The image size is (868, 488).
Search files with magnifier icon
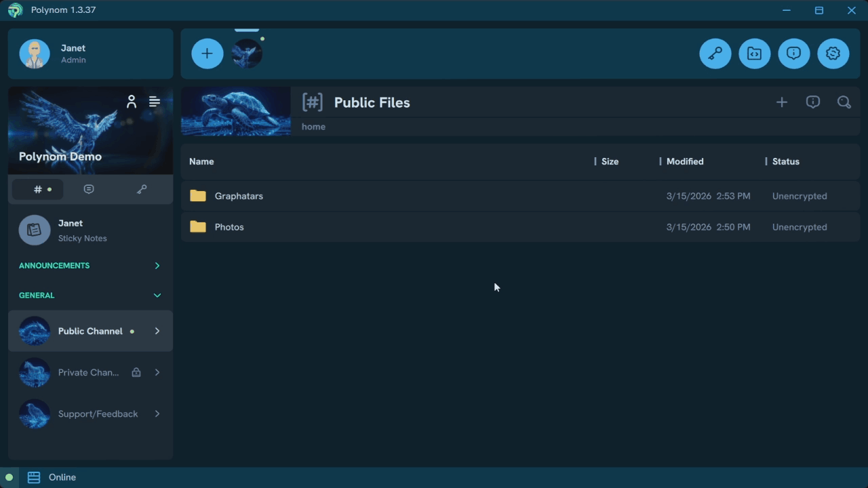(844, 102)
